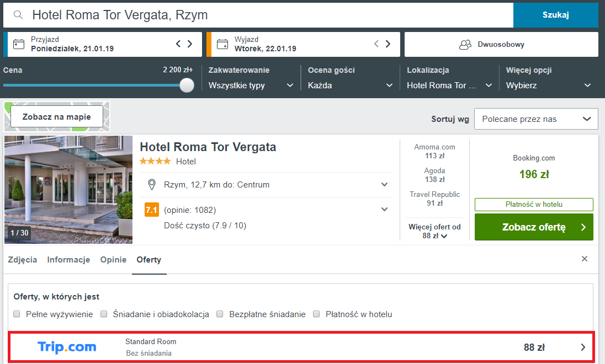605x364 pixels.
Task: Go to next departure date arrow
Action: 388,44
